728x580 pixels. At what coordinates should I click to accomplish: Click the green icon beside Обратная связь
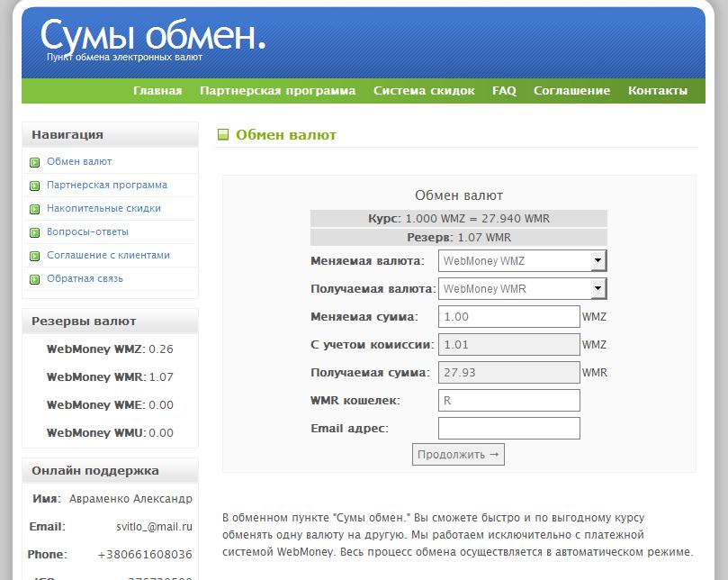tap(35, 279)
